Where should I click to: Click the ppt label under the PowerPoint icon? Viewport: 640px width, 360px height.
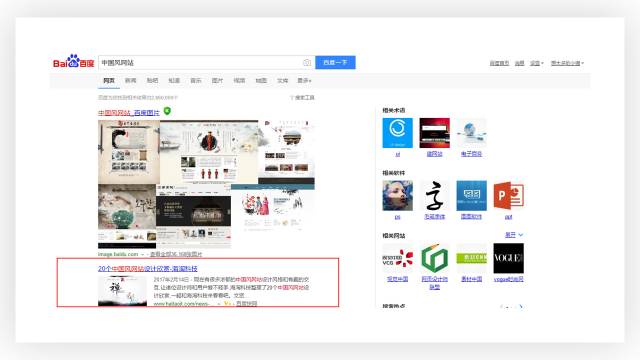509,217
